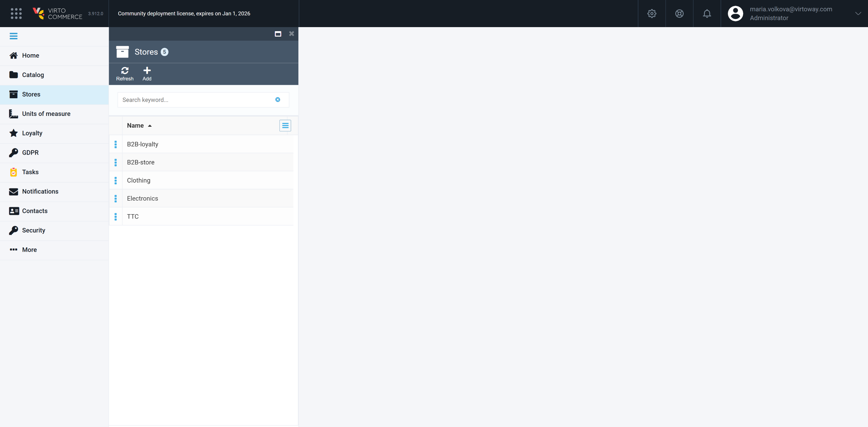The image size is (868, 427).
Task: Open actions menu for TTC store
Action: click(116, 217)
